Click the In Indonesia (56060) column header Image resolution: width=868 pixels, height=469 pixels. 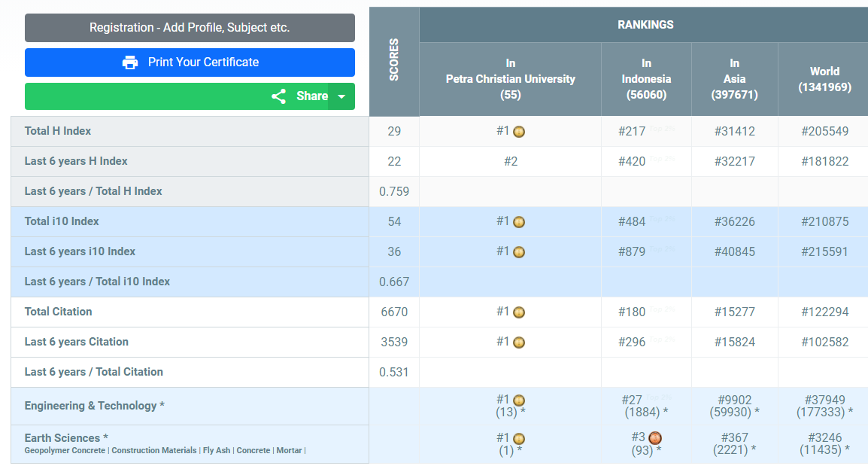pos(646,79)
